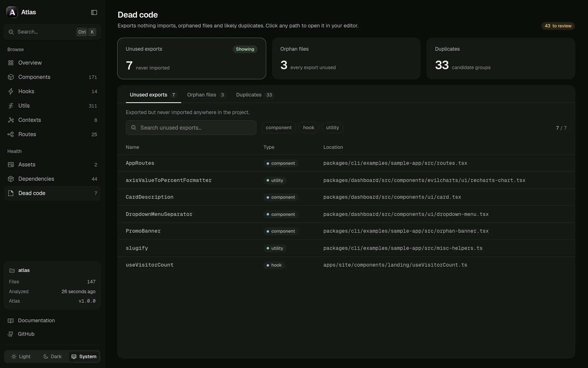Click the Components cube icon

(11, 77)
